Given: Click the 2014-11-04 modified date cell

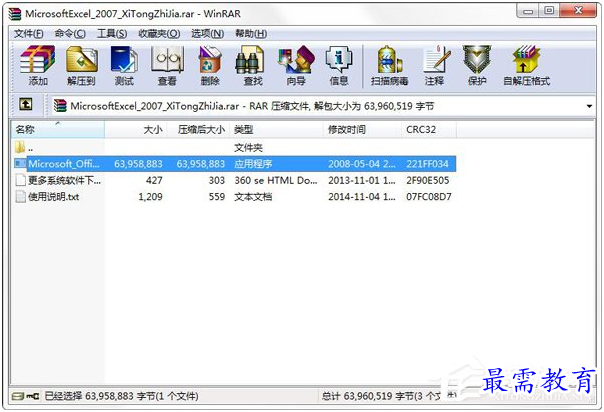Looking at the screenshot, I should (362, 197).
